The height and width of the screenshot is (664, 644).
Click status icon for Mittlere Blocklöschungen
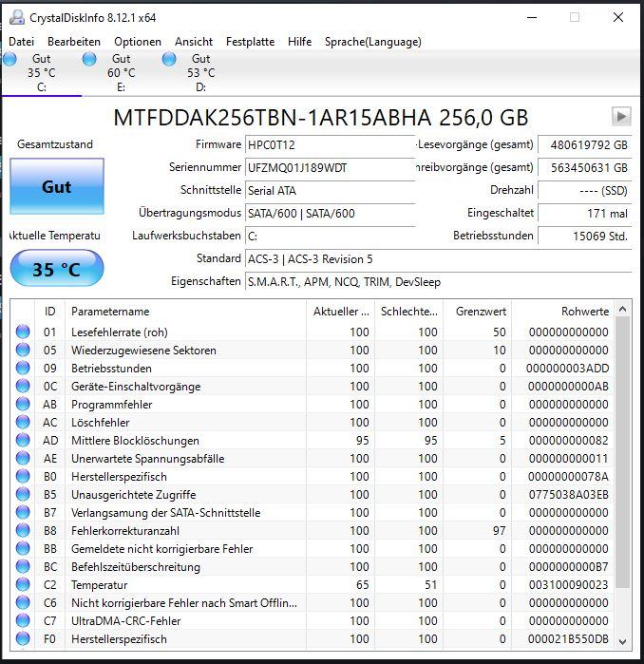click(x=23, y=440)
